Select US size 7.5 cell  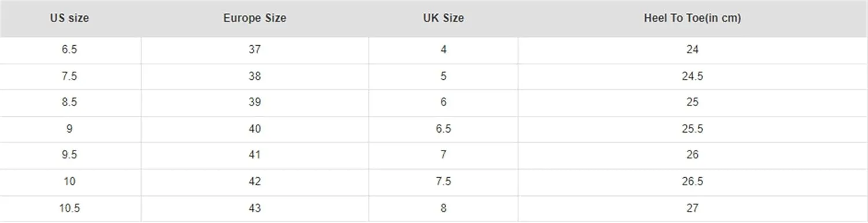[x=69, y=76]
